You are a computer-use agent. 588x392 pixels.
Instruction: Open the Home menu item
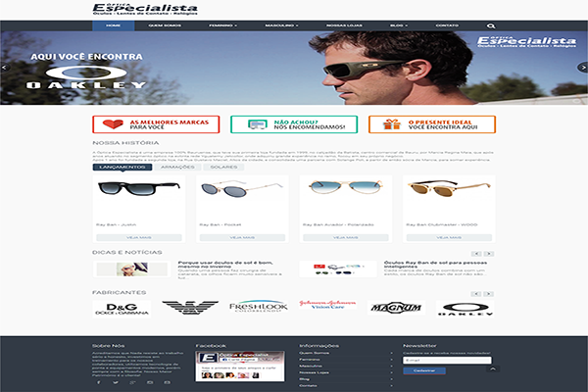[x=114, y=25]
